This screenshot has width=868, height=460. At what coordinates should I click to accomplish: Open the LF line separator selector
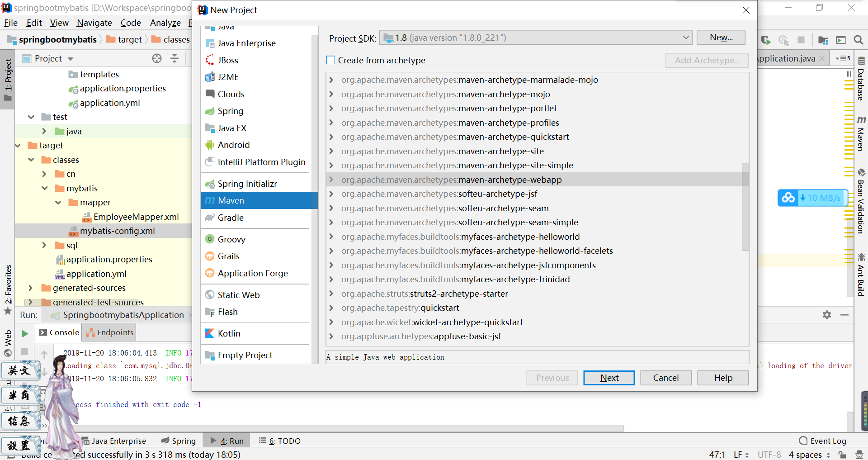coord(741,455)
